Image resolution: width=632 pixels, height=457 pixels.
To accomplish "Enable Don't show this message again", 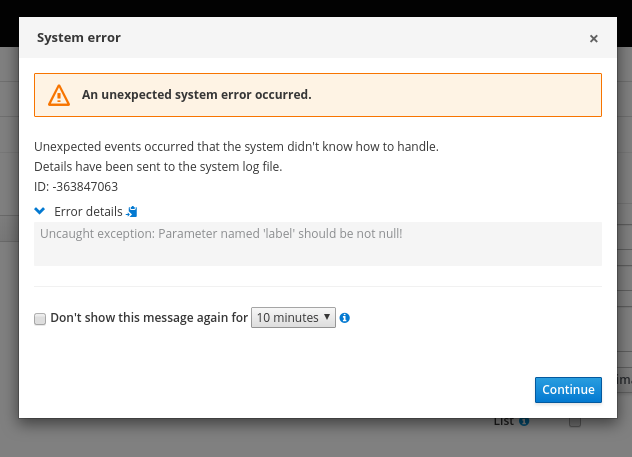I will 40,319.
